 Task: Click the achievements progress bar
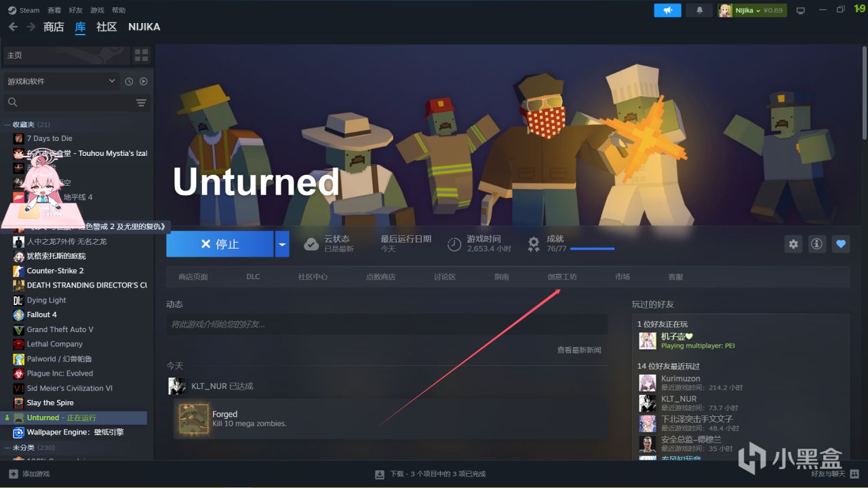click(x=592, y=249)
